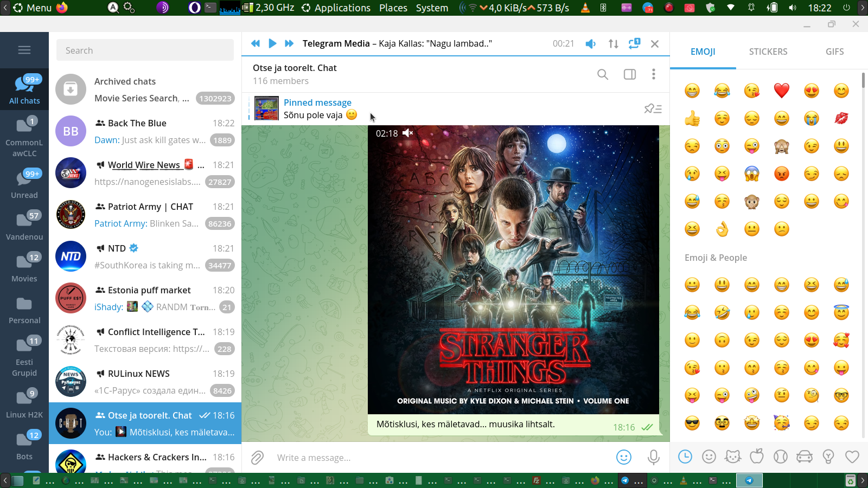This screenshot has height=488, width=868.
Task: Open the Linux H2K folder
Action: pyautogui.click(x=24, y=403)
